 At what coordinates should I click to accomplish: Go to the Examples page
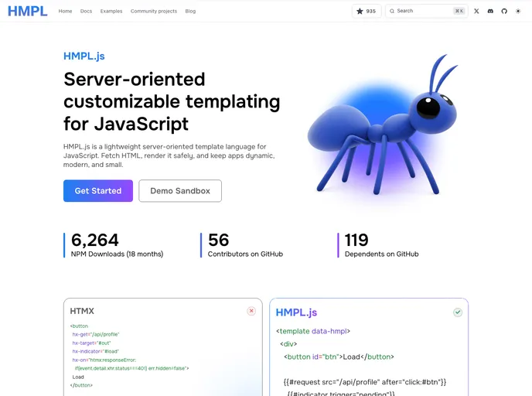click(x=111, y=11)
